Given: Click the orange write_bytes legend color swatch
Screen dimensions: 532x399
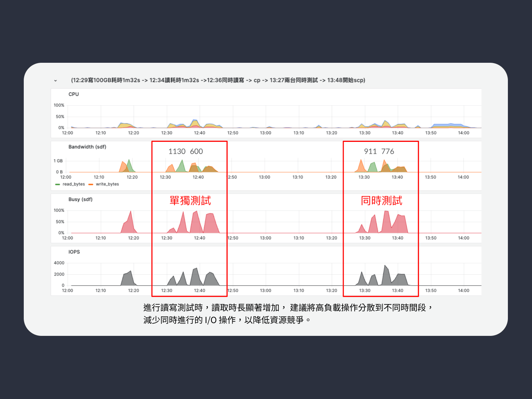Looking at the screenshot, I should point(91,184).
